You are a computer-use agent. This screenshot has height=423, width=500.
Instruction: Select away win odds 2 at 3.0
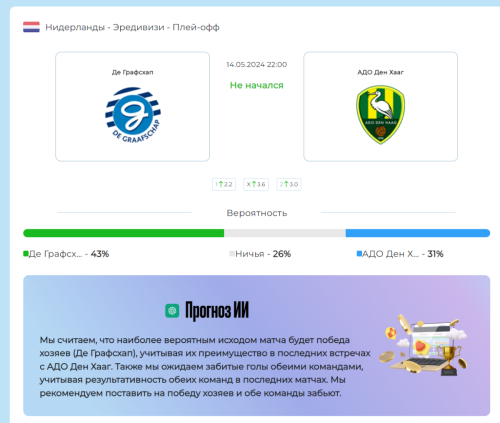(x=289, y=184)
